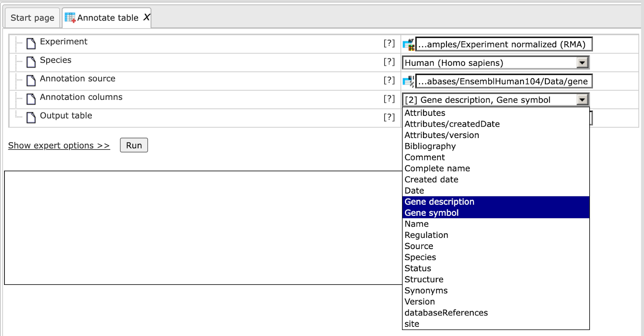Screen dimensions: 644x336
Task: Click the Experiment parameter label
Action: coord(64,41)
